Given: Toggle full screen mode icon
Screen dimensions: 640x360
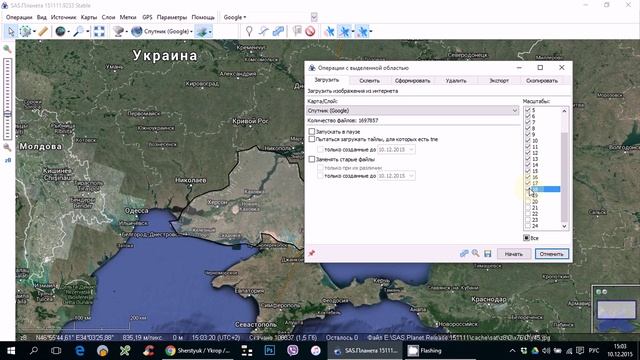Looking at the screenshot, I should click(x=99, y=31).
